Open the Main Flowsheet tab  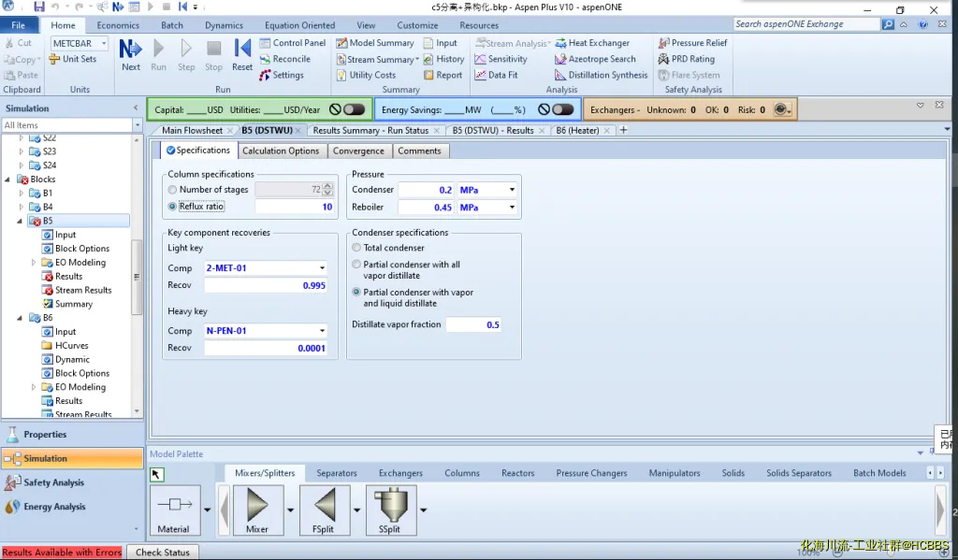coord(192,130)
